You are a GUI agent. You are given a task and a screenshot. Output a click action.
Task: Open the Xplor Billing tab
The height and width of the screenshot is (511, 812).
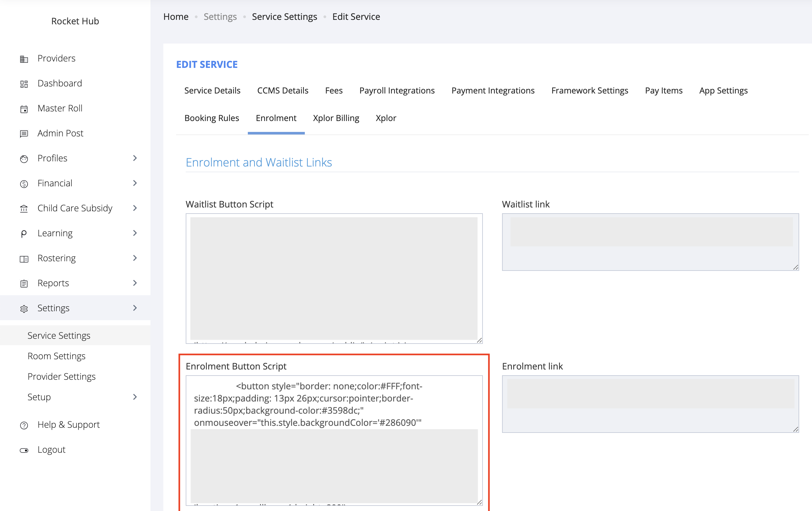point(336,118)
